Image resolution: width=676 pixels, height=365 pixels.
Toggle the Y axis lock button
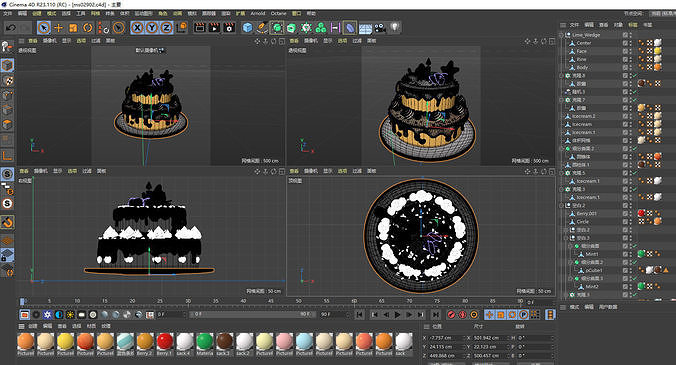152,28
